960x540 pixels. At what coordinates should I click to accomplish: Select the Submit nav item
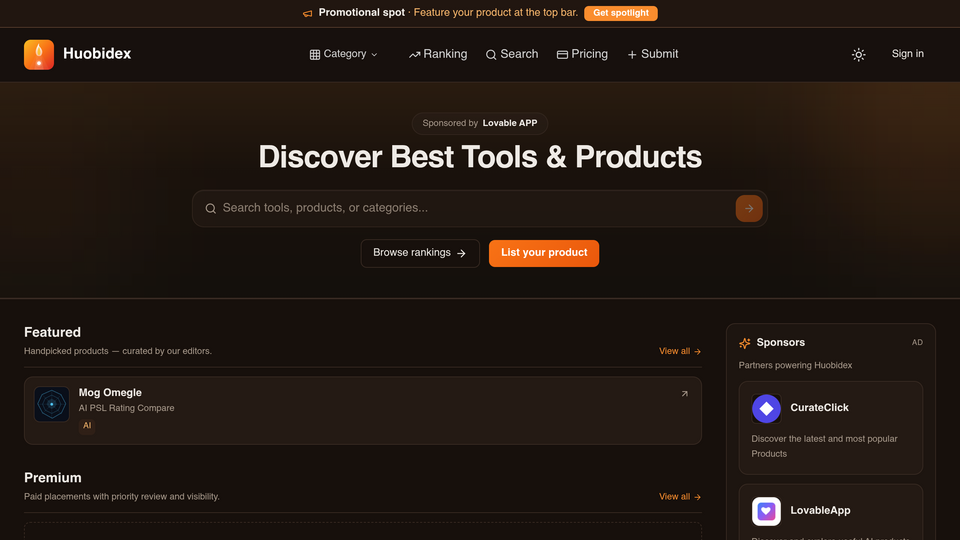[653, 54]
